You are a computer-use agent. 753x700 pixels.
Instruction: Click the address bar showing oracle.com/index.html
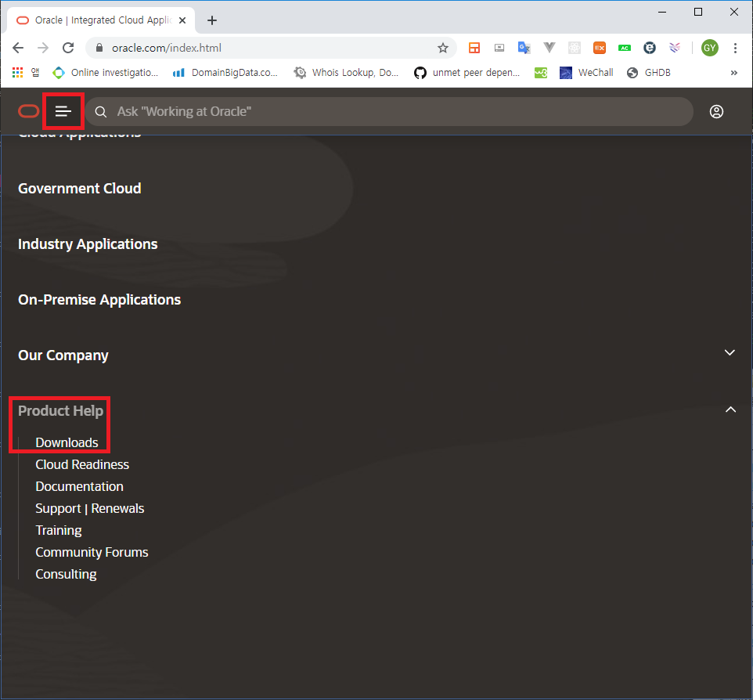point(270,48)
